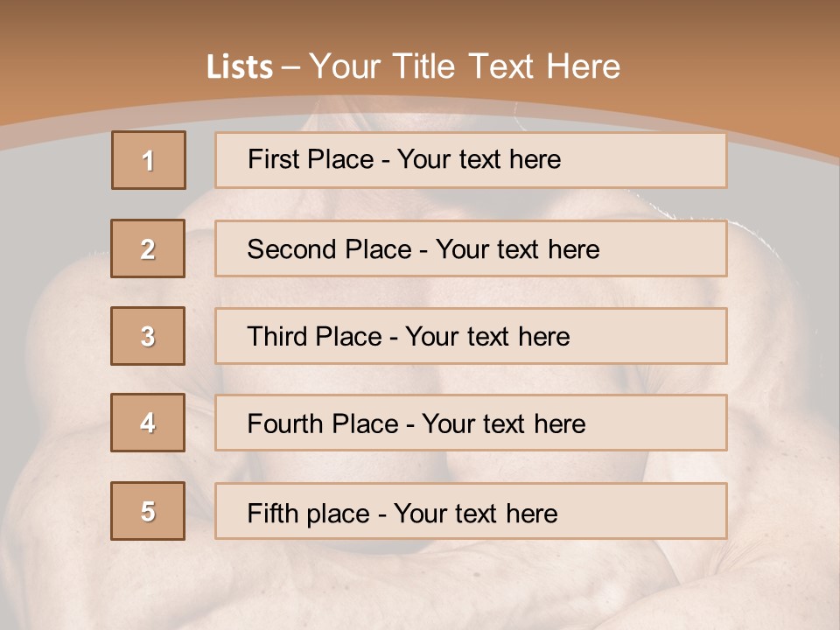Click "Your text here" in Second Place row

click(517, 249)
